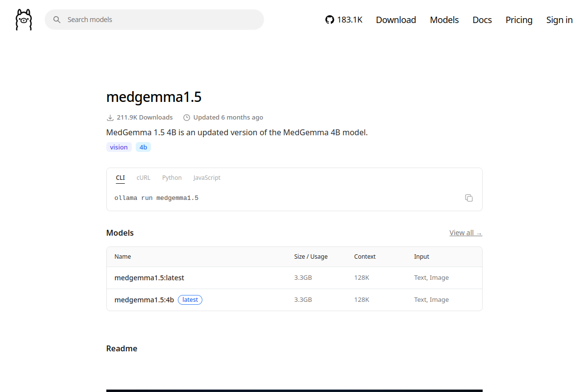Open the GitHub 183.1K stars link
Image resolution: width=588 pixels, height=392 pixels.
click(x=344, y=20)
